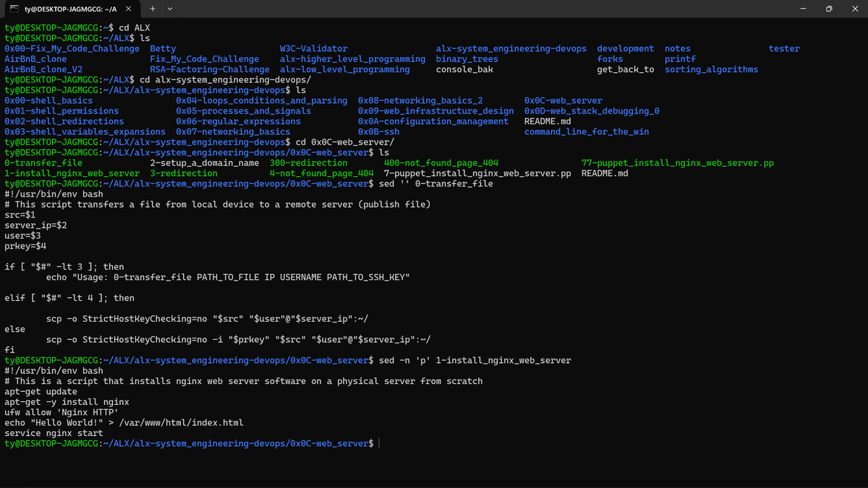The width and height of the screenshot is (868, 488).
Task: Click the 0x05-processes_and_signals directory name
Action: coord(244,111)
